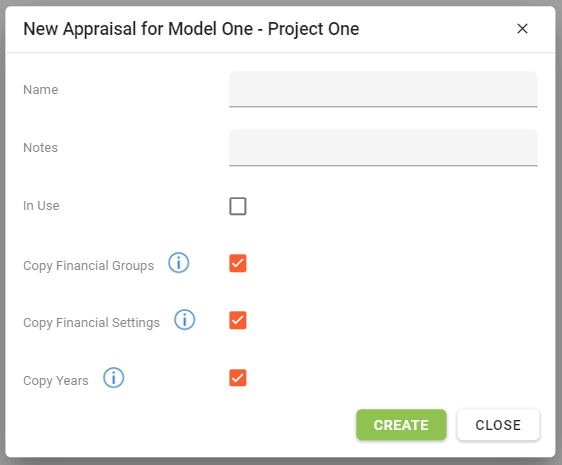Click the Name field label

41,90
